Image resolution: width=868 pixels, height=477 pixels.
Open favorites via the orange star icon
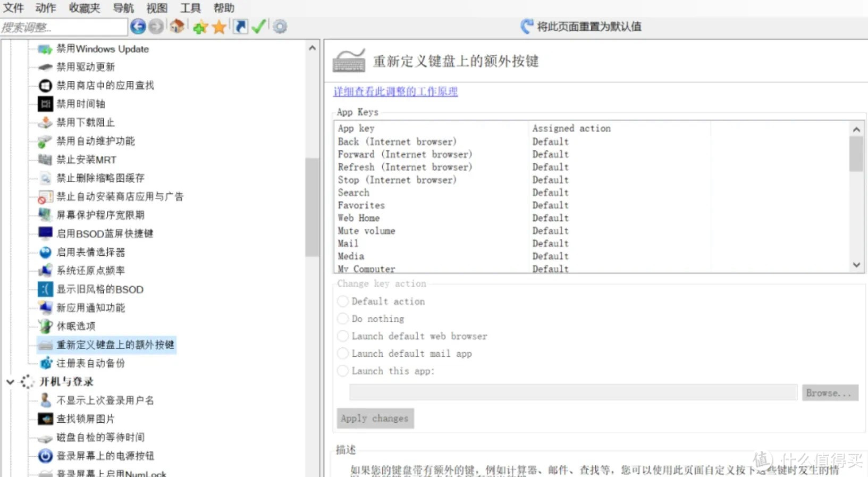click(219, 27)
